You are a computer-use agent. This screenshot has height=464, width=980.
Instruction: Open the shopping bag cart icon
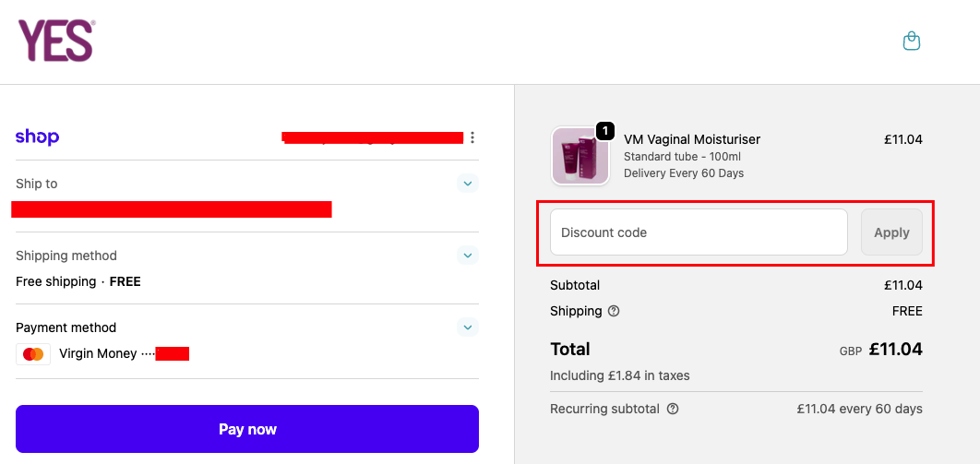[x=911, y=41]
